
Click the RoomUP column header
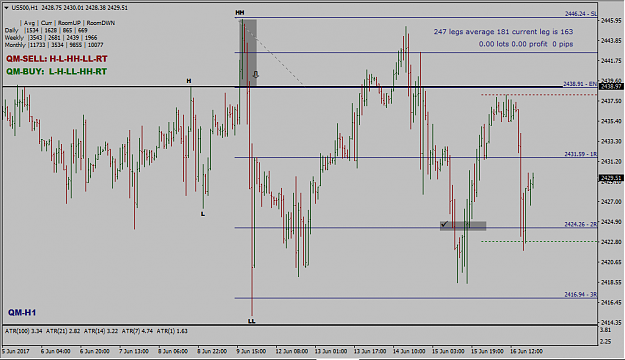click(69, 23)
